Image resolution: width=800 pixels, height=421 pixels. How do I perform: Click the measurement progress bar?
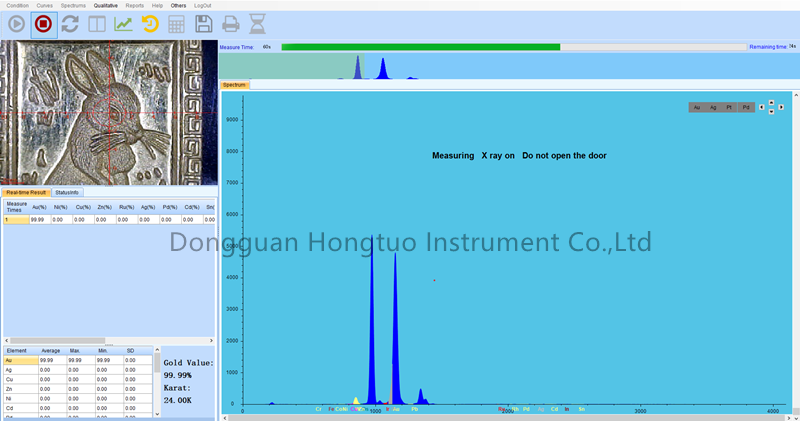(x=514, y=47)
